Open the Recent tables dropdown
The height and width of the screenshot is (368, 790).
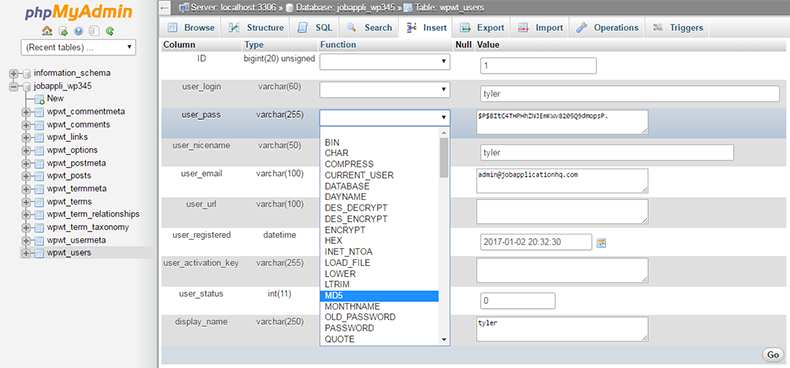(x=79, y=48)
